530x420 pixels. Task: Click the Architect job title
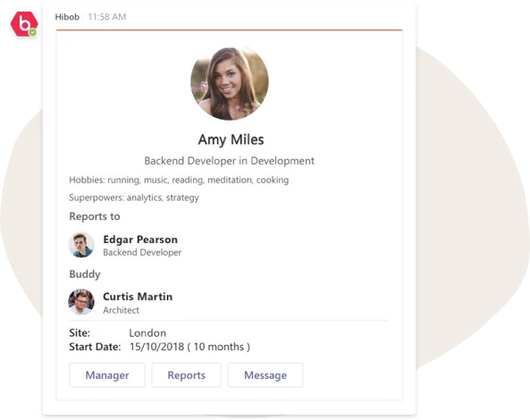[x=121, y=310]
